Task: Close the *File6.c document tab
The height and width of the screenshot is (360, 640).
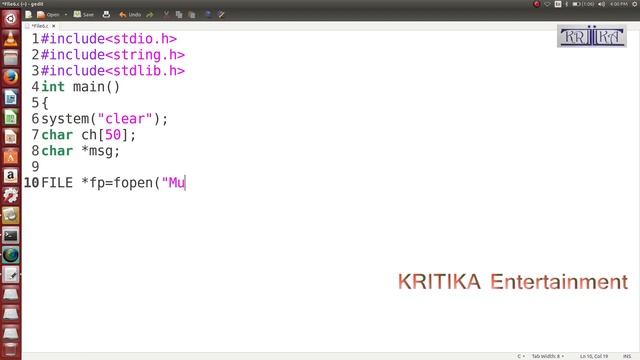Action: click(x=53, y=26)
